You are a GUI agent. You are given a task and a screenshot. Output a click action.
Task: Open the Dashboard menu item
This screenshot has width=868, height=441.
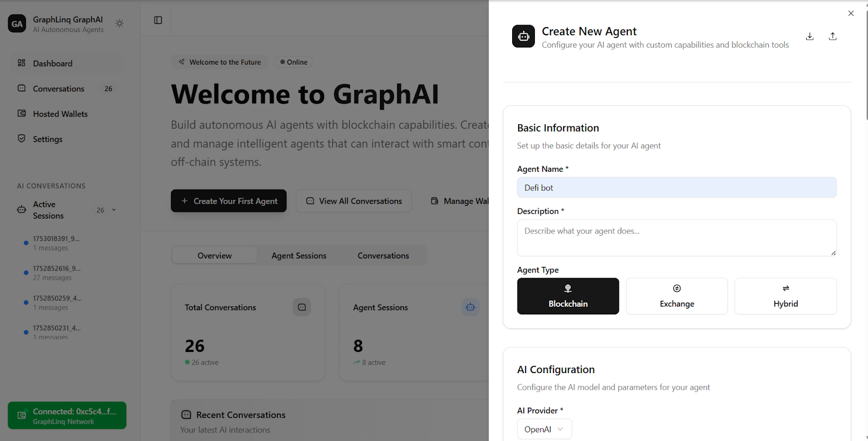[x=67, y=63]
